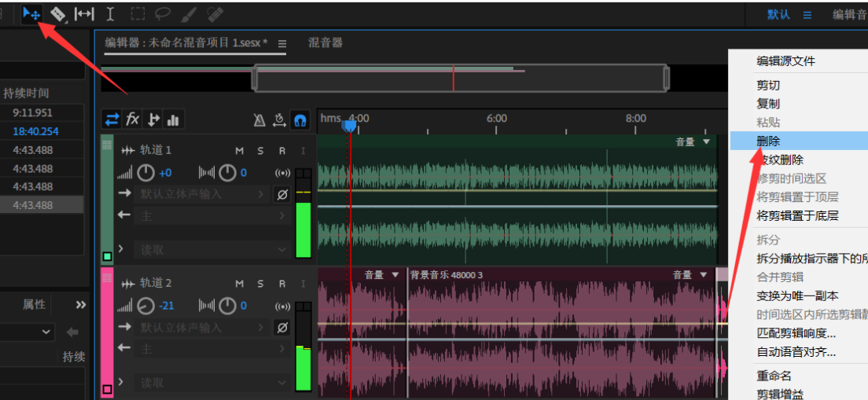This screenshot has height=400, width=868.
Task: Select the Razor tool
Action: [58, 13]
